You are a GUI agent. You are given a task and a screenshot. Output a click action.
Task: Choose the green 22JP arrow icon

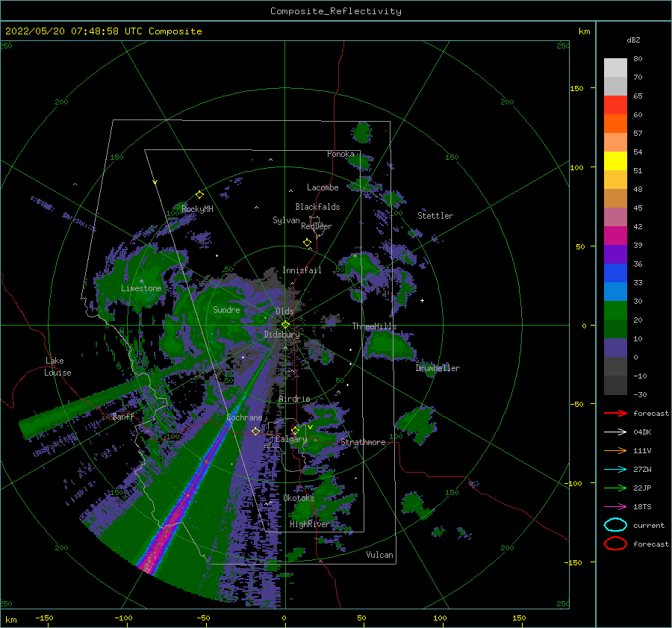(x=615, y=488)
